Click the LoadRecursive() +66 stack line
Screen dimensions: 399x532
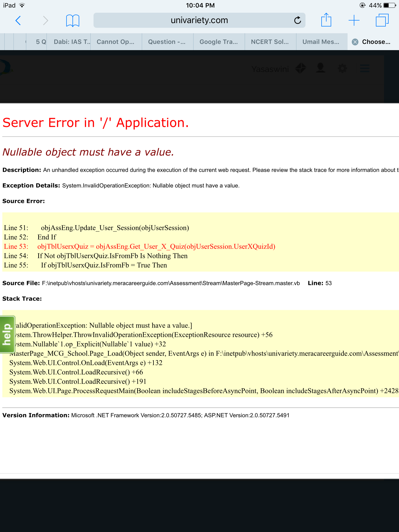[x=76, y=372]
